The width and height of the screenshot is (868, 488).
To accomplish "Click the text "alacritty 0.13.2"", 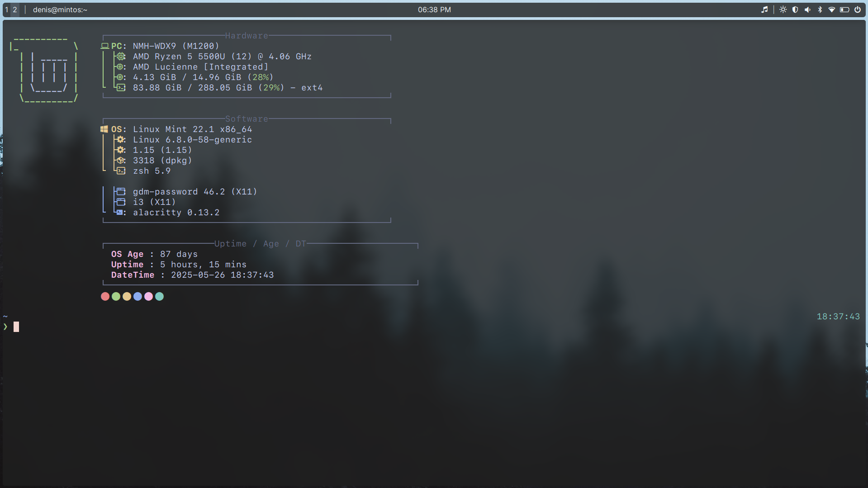I will pyautogui.click(x=176, y=213).
